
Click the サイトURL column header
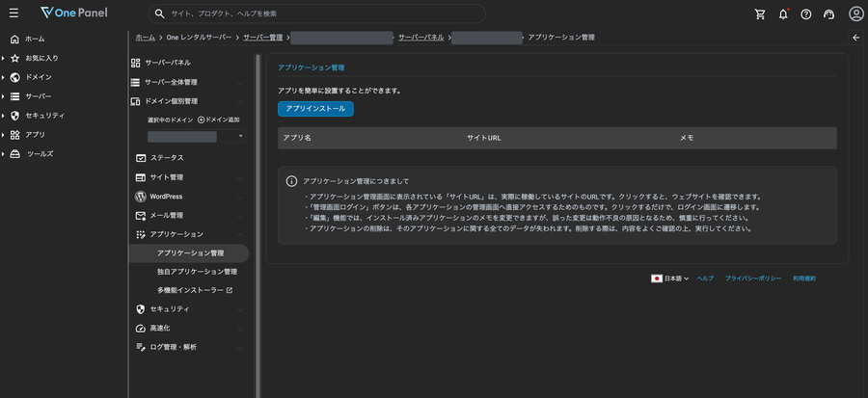484,138
